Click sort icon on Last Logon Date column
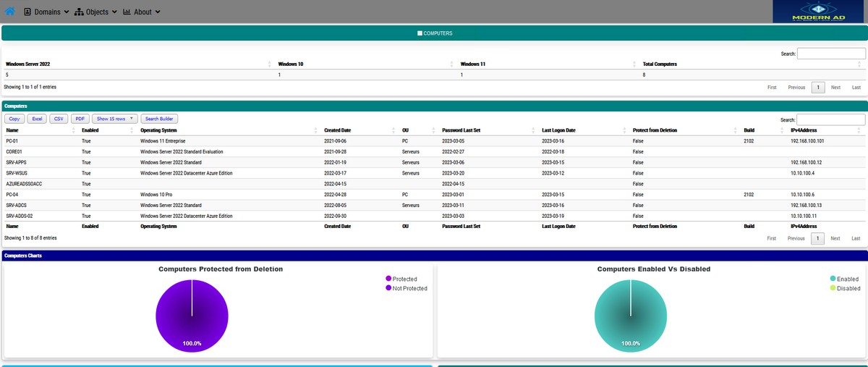Screen dimensions: 868x367 [624, 130]
